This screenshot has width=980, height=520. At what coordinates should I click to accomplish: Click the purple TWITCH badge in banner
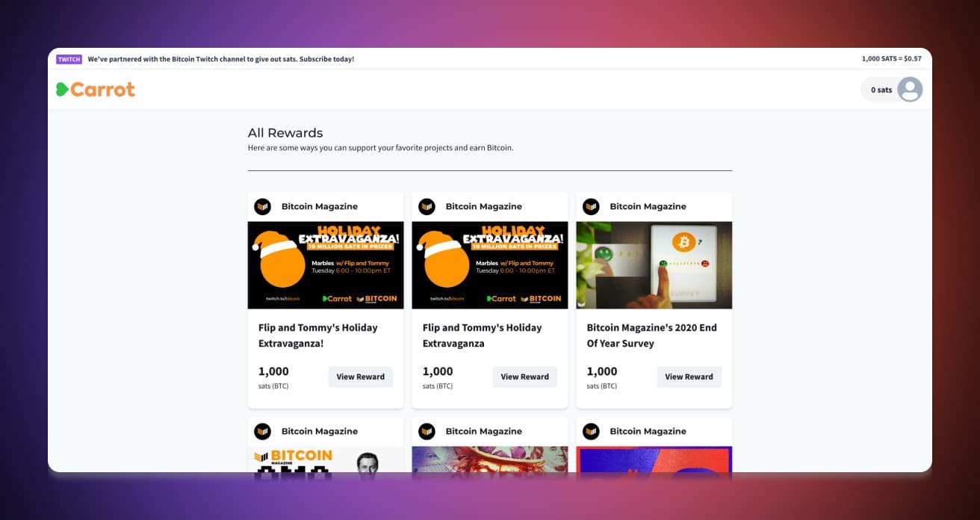click(69, 59)
